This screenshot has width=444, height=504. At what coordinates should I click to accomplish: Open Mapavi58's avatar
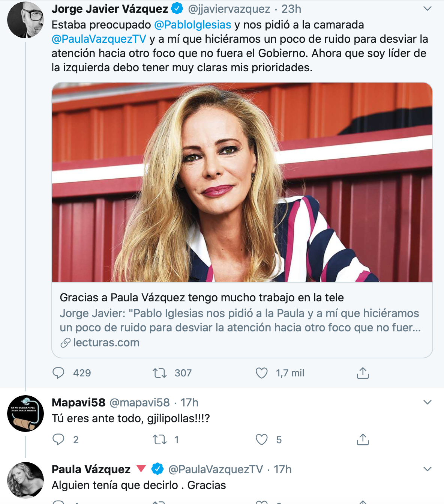click(25, 413)
